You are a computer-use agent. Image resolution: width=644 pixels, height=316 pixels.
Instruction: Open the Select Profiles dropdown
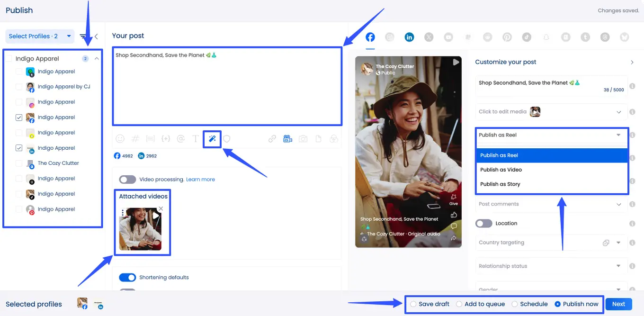tap(39, 36)
